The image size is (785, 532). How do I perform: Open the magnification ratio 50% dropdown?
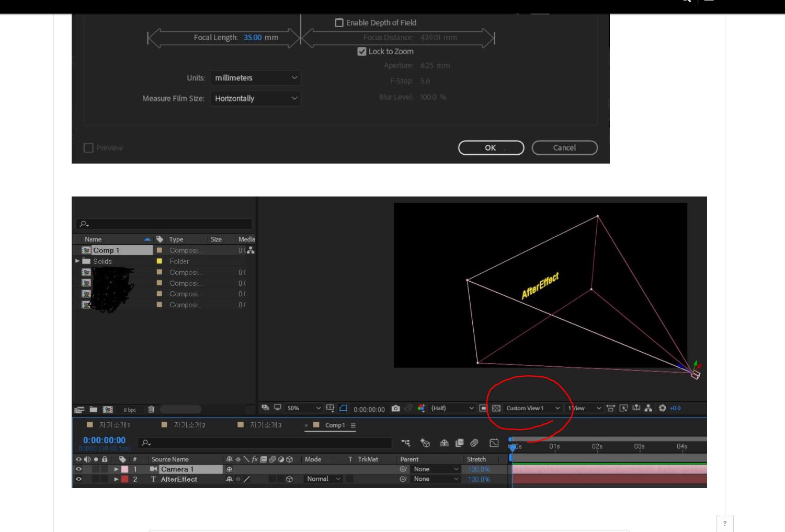(304, 408)
